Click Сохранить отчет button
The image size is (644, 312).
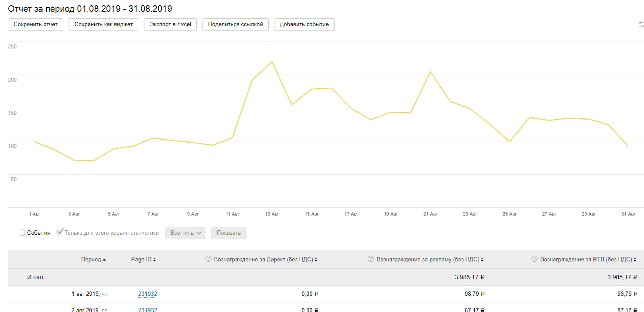click(x=35, y=24)
